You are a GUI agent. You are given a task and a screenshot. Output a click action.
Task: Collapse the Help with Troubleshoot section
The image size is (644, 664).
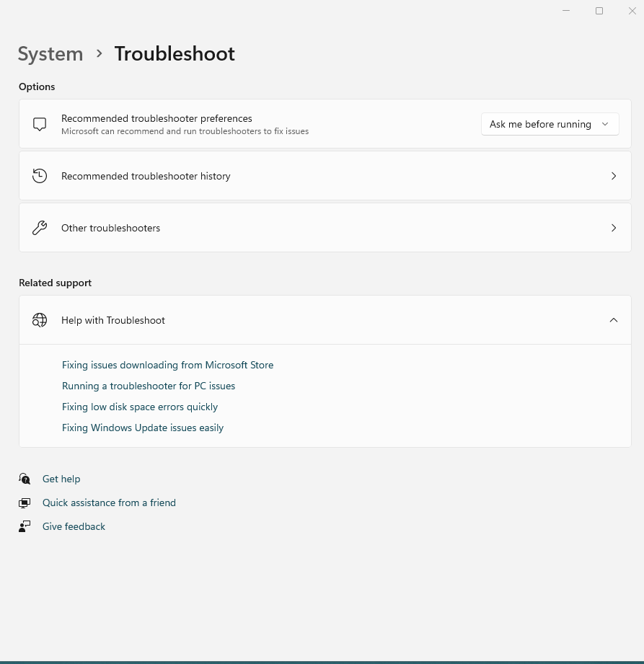click(614, 320)
